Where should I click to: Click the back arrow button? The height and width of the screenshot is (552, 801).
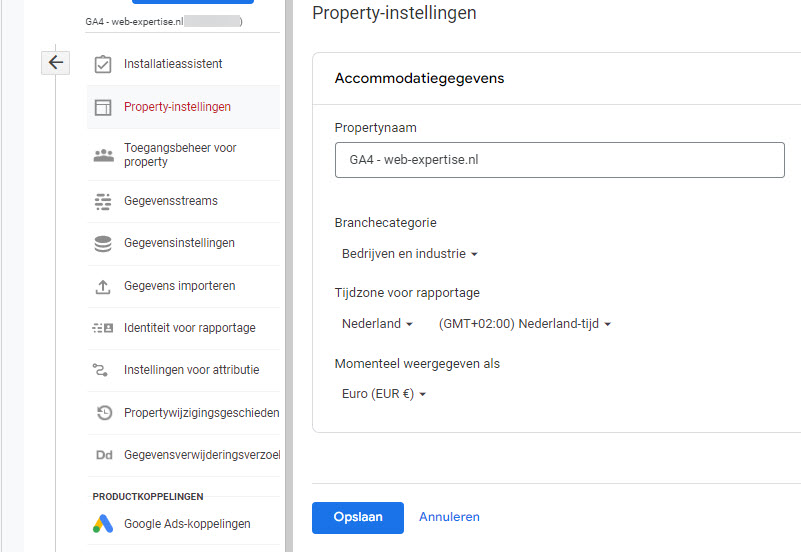[55, 63]
